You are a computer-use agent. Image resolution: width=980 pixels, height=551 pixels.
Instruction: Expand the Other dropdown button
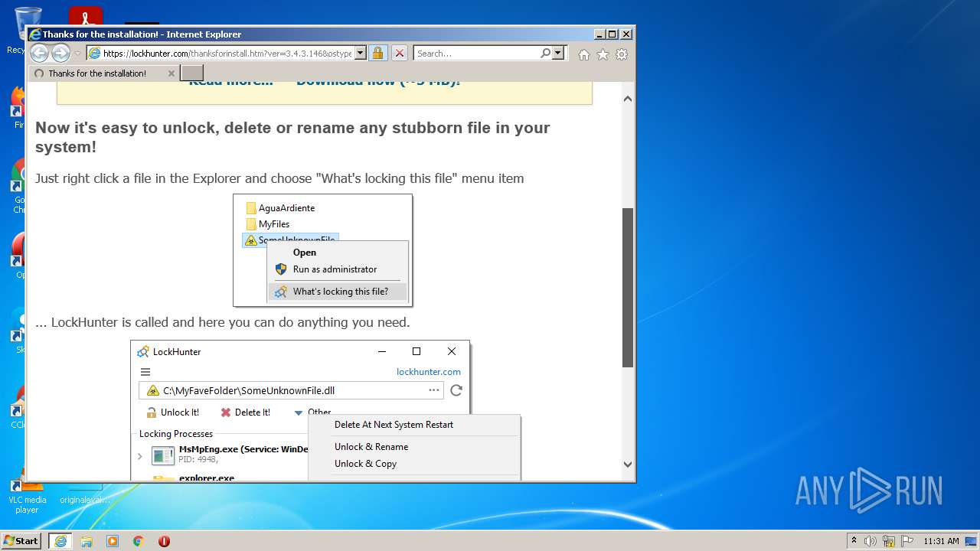(x=312, y=412)
